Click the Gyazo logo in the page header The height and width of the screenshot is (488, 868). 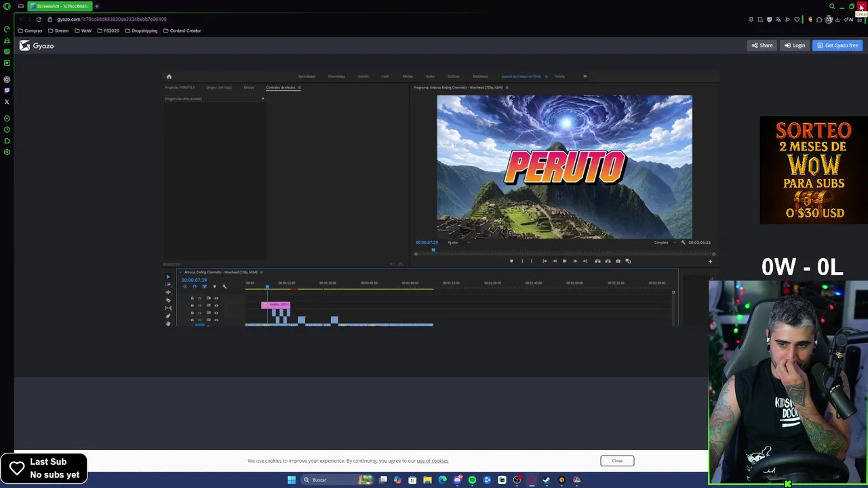37,45
